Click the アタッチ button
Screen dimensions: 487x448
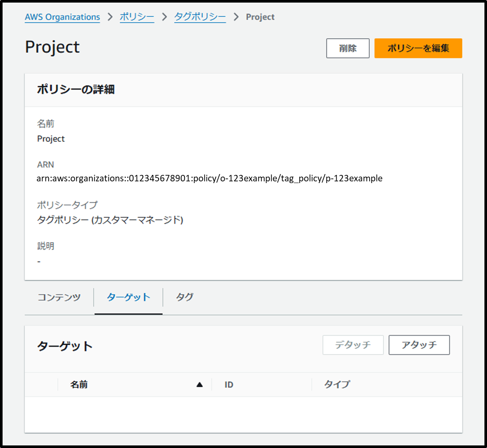tap(419, 345)
